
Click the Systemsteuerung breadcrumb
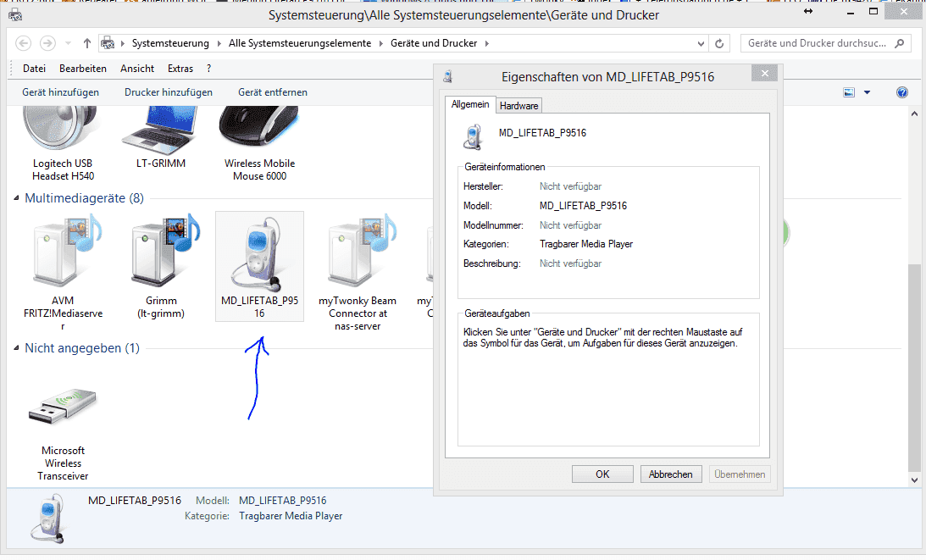pyautogui.click(x=170, y=43)
